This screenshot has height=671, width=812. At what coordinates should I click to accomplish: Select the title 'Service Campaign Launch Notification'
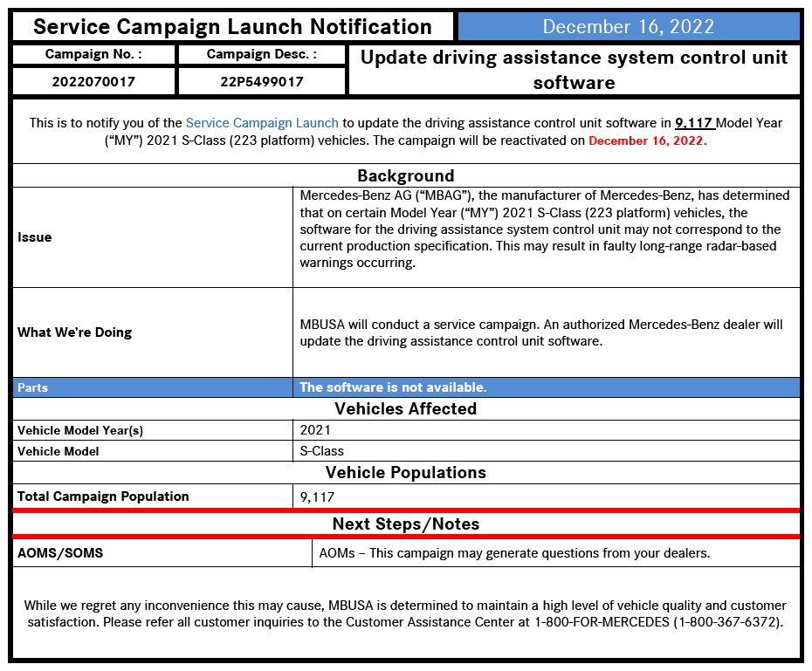pos(232,26)
